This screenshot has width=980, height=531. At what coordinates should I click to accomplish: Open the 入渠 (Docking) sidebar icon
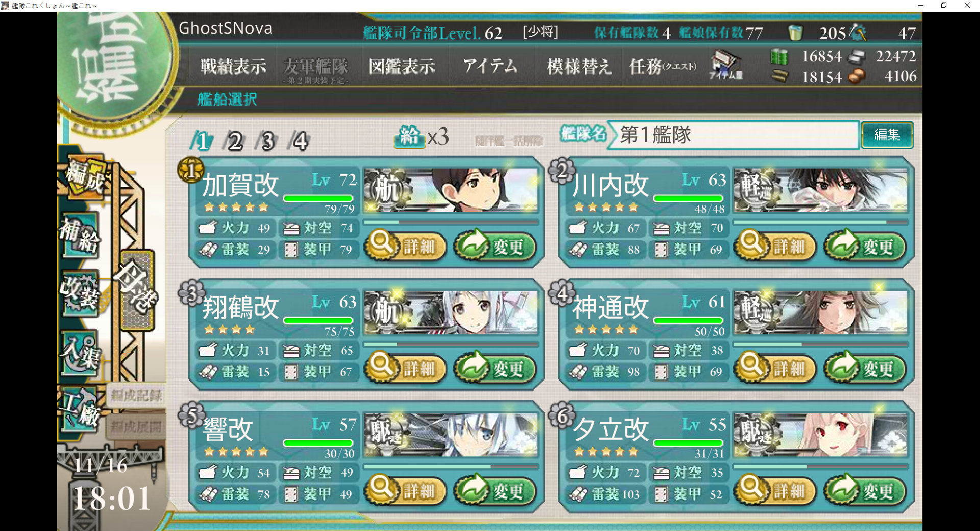pyautogui.click(x=80, y=353)
